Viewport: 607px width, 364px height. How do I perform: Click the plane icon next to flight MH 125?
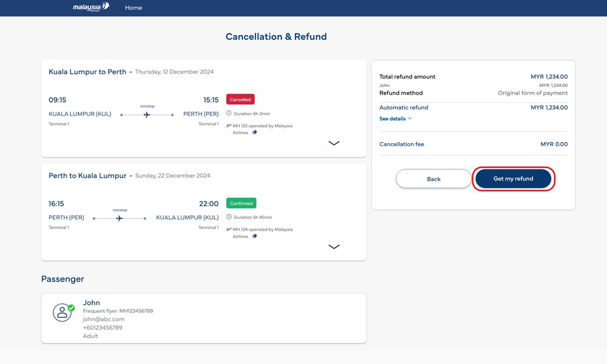coord(229,126)
